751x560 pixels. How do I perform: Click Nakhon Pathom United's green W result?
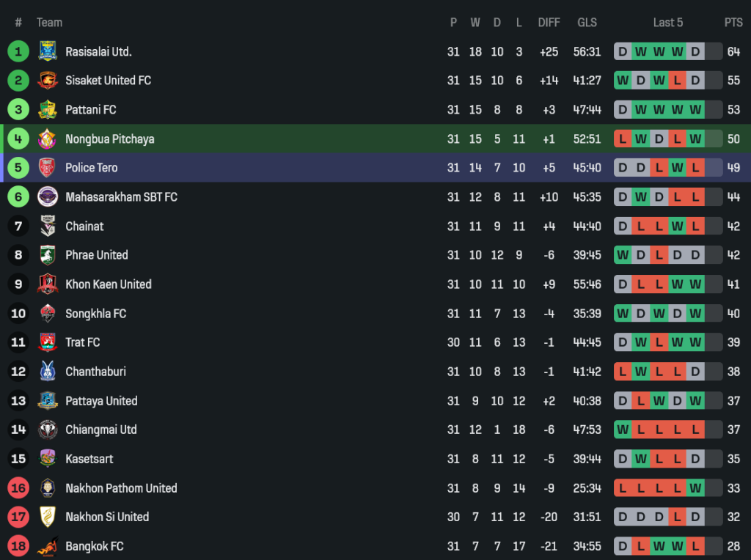[x=695, y=488]
